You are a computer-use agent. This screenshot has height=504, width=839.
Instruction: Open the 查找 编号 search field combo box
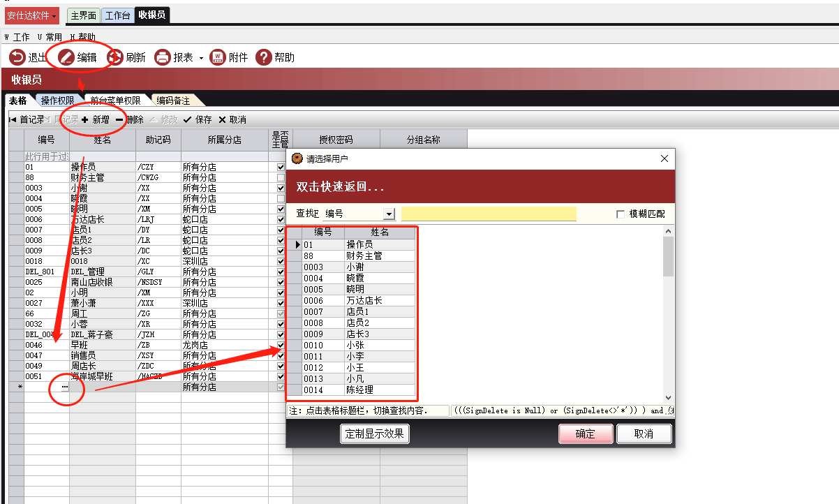359,214
